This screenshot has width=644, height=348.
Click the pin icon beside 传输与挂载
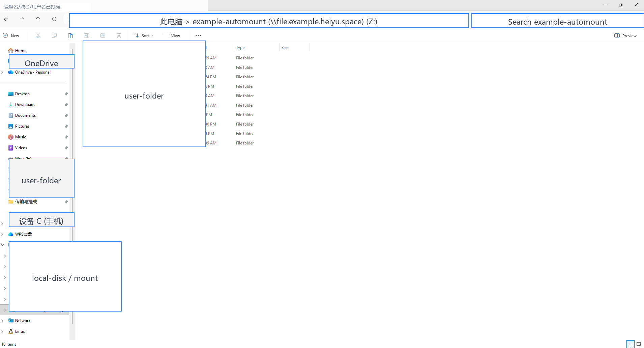click(66, 202)
